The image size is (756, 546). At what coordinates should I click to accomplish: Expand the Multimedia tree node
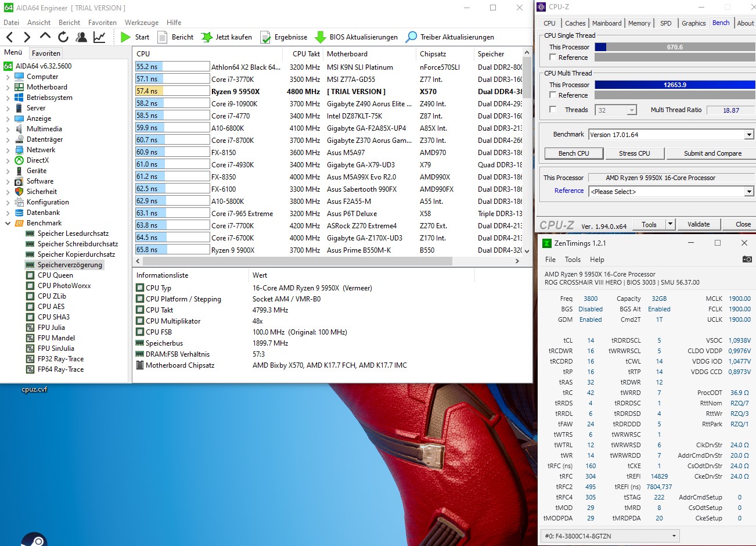8,129
